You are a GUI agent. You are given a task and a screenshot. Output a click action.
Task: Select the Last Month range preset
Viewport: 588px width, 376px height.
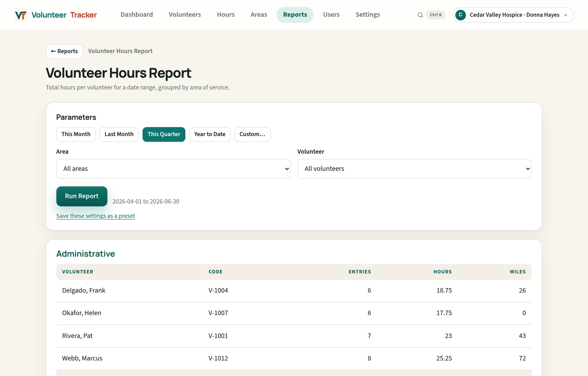tap(119, 134)
